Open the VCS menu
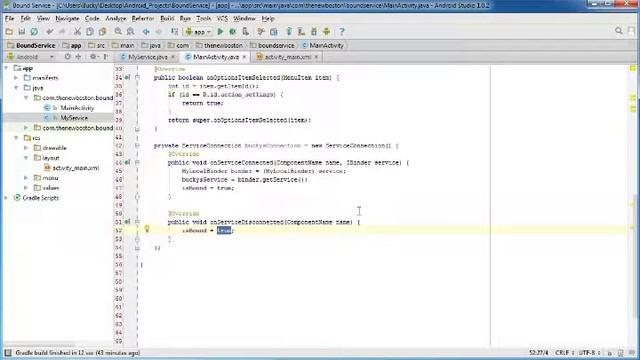640x360 pixels. tap(222, 18)
